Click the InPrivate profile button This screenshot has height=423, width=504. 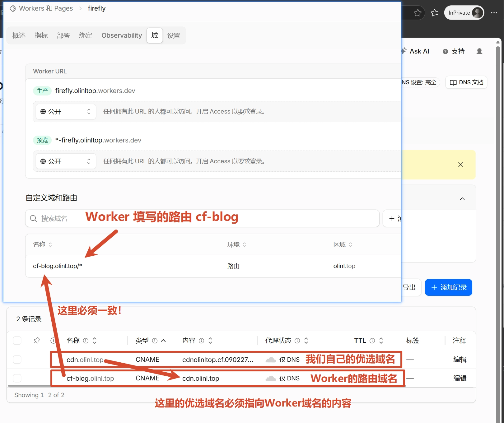tap(464, 13)
